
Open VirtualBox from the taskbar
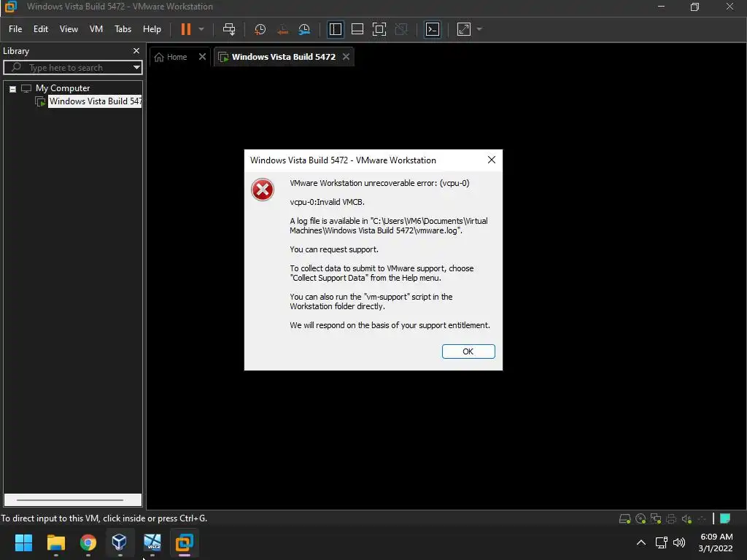point(119,542)
